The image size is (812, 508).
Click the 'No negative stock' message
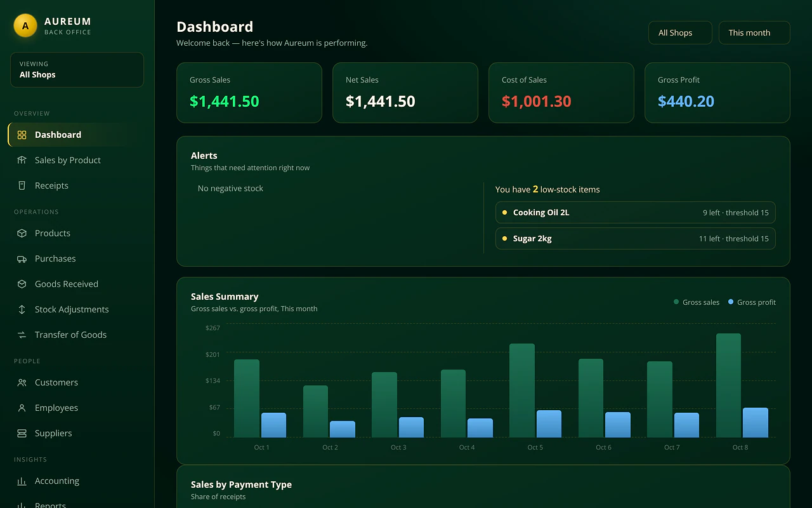[230, 189]
